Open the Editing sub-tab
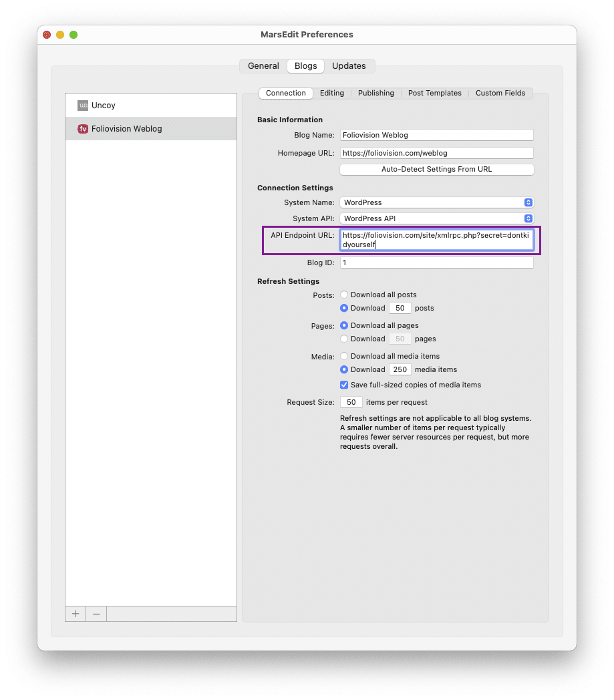The width and height of the screenshot is (614, 700). [x=332, y=94]
